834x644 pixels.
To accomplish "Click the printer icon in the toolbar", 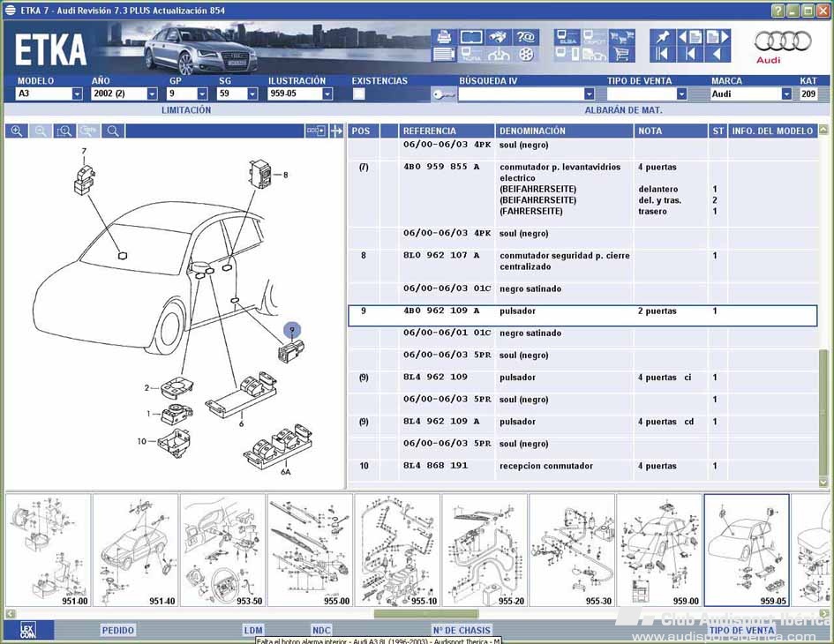I will coord(444,37).
